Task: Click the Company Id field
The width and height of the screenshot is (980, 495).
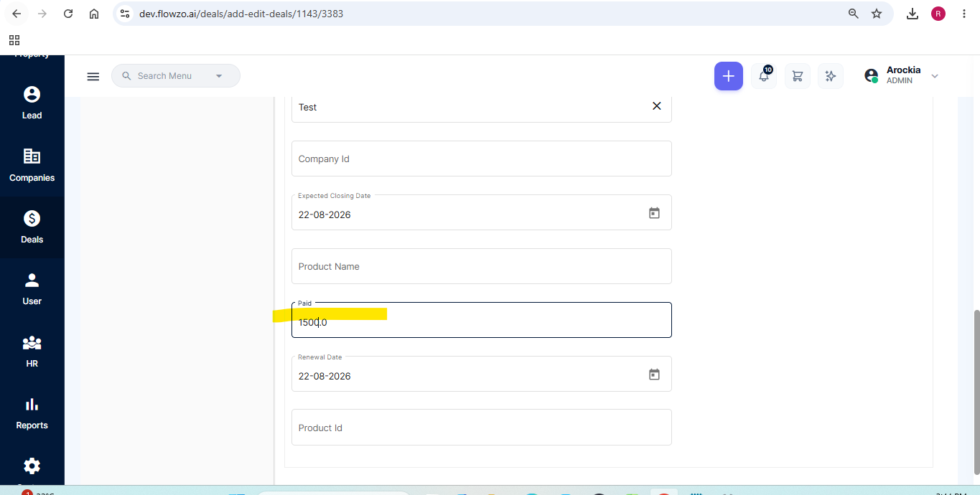Action: [x=482, y=159]
